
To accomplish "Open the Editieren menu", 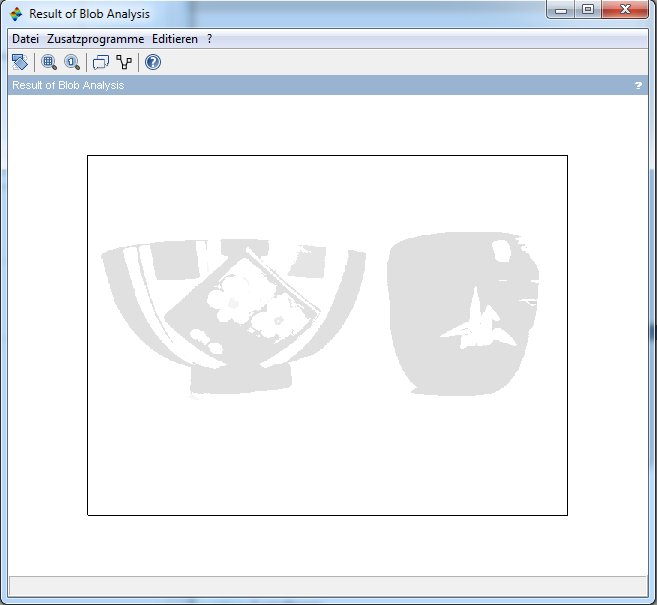I will [x=175, y=39].
